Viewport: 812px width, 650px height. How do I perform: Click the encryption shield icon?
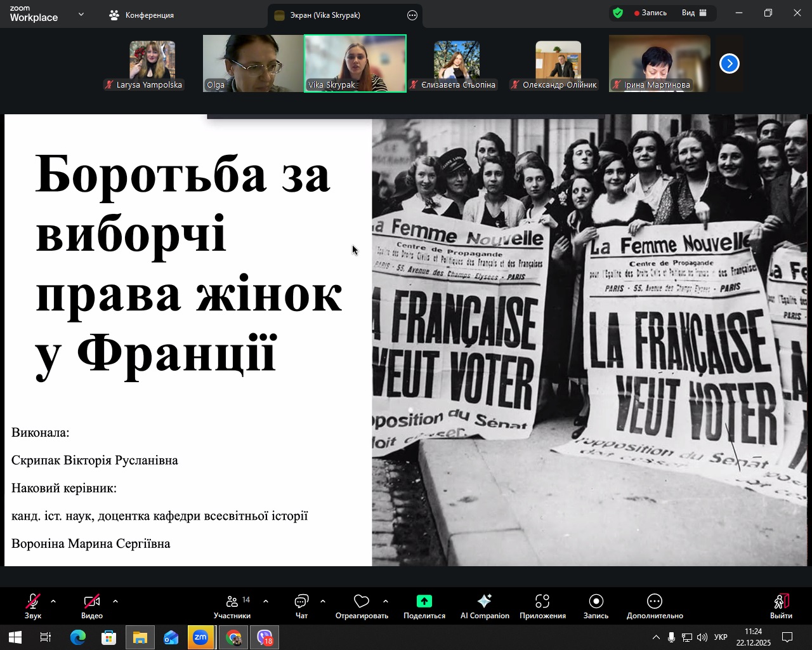pos(618,13)
